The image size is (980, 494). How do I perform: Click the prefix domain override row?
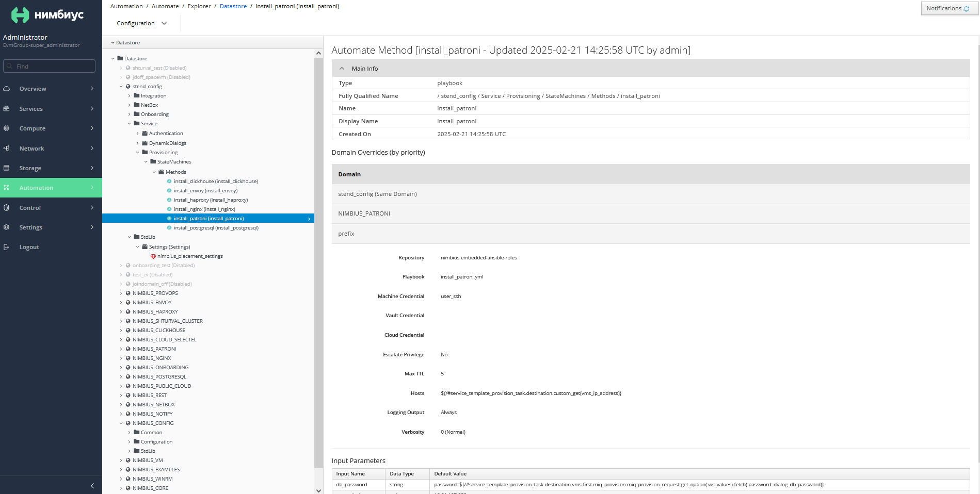(x=651, y=234)
